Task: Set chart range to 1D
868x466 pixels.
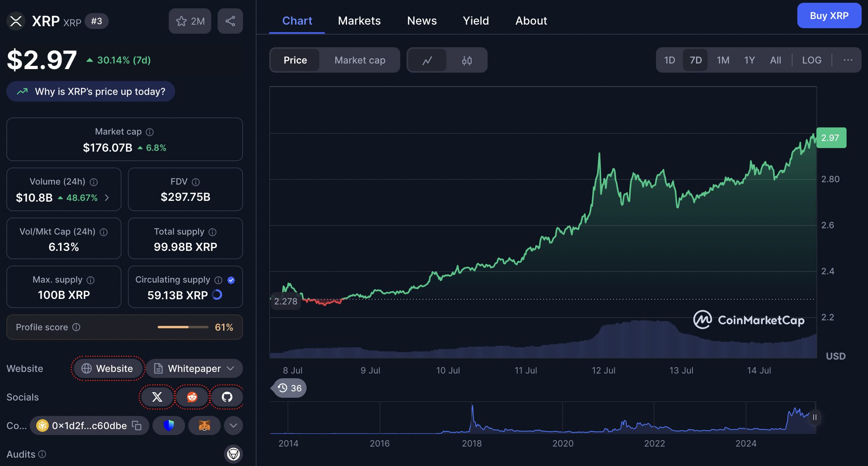Action: (x=669, y=60)
